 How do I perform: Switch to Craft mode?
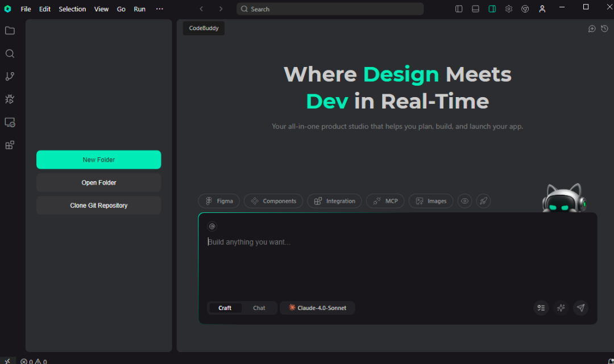(225, 308)
